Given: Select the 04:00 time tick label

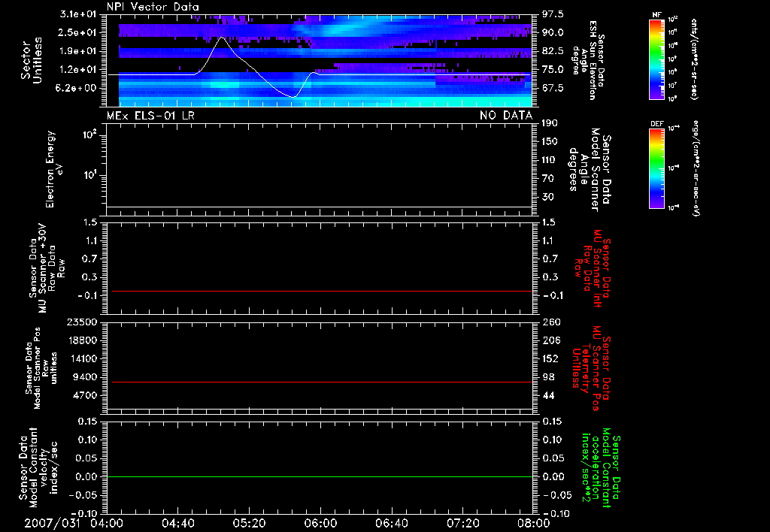Looking at the screenshot, I should (107, 523).
